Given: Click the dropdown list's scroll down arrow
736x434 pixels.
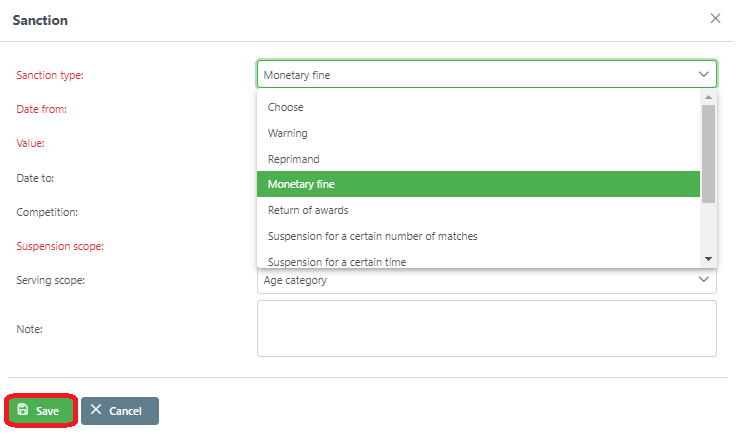Looking at the screenshot, I should pos(708,258).
